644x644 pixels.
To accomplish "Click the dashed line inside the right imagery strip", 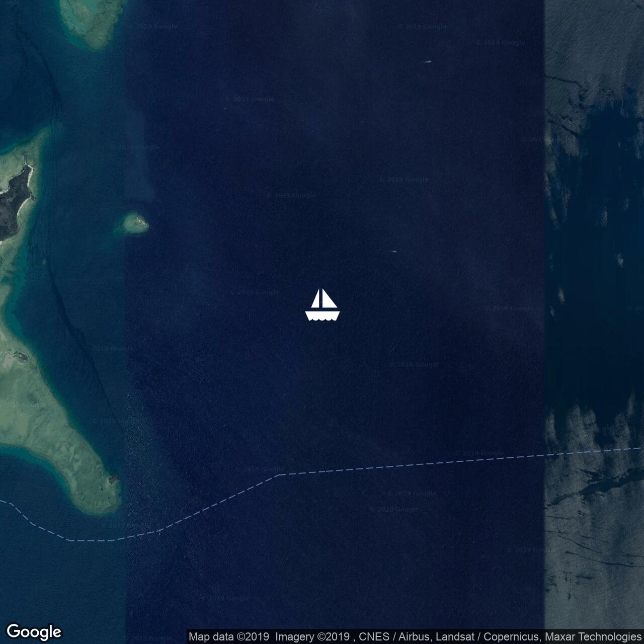I will pyautogui.click(x=594, y=451).
